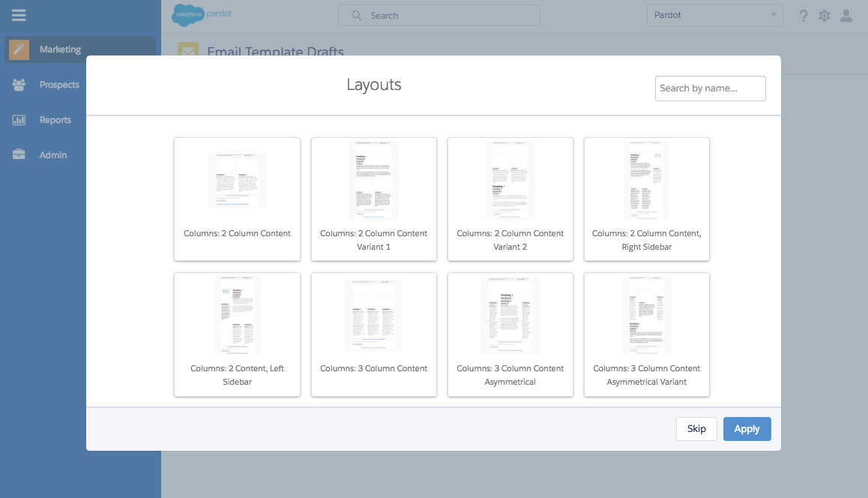The height and width of the screenshot is (498, 868).
Task: Skip choosing a layout
Action: [696, 428]
